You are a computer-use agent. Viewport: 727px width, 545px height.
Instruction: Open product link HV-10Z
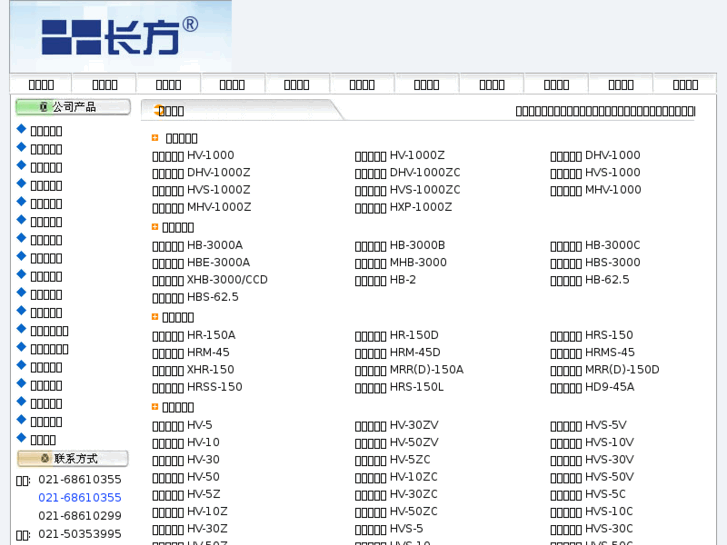pyautogui.click(x=190, y=512)
